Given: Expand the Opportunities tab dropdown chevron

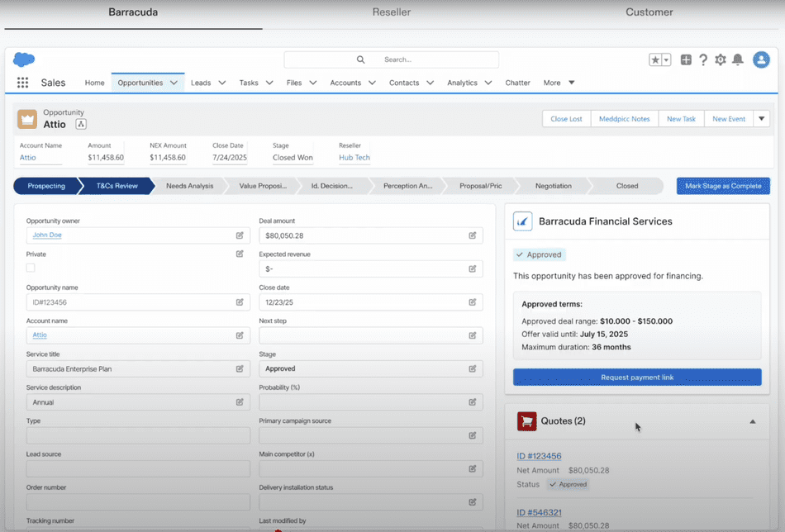Looking at the screenshot, I should [174, 83].
